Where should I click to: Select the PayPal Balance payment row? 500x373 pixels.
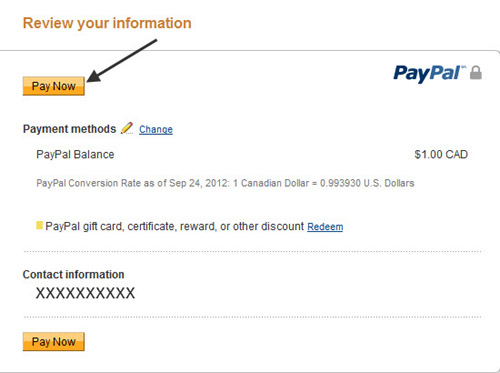pos(252,154)
